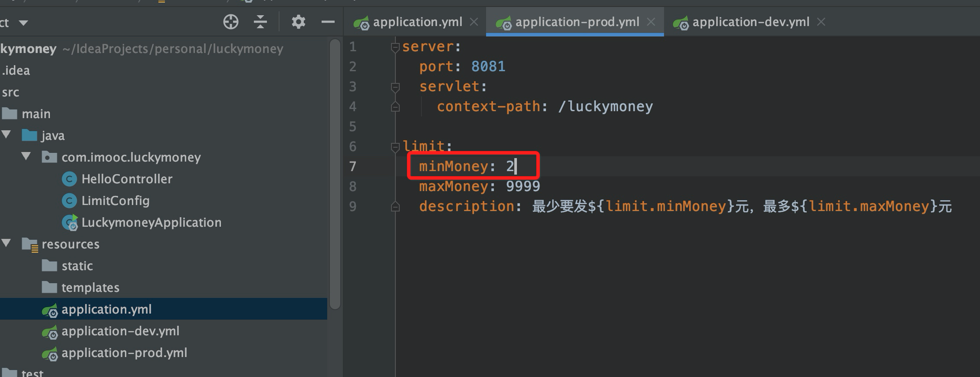The width and height of the screenshot is (980, 377).
Task: Click the Spring icon on application.yml tab
Action: pyautogui.click(x=362, y=23)
